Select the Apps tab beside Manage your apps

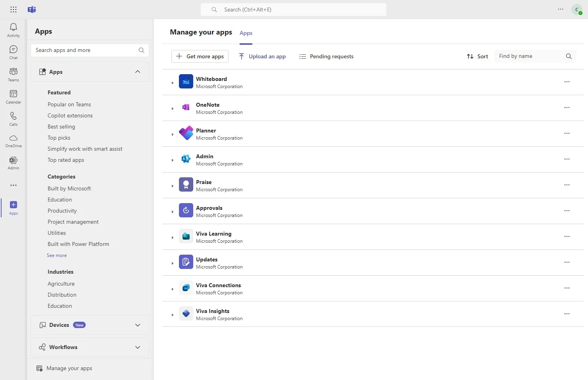click(246, 33)
